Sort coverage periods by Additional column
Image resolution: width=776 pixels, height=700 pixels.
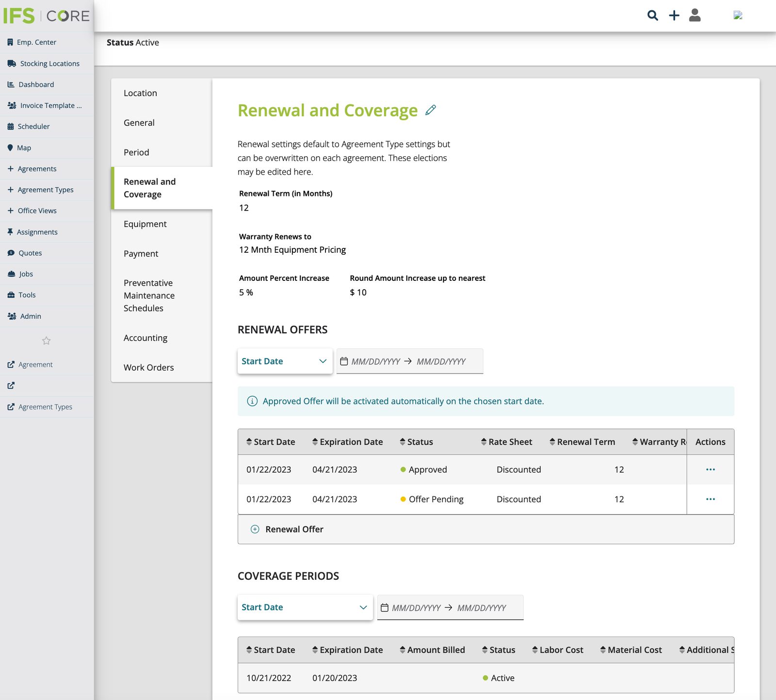coord(707,650)
